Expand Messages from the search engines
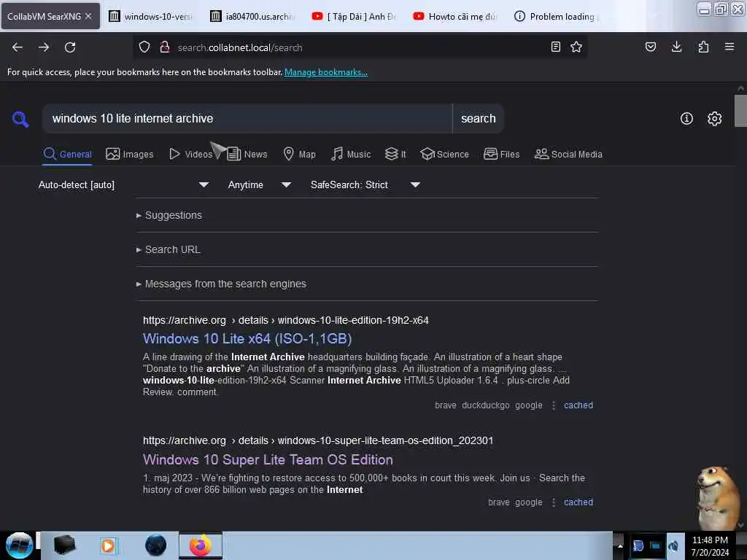The width and height of the screenshot is (747, 560). [x=221, y=284]
